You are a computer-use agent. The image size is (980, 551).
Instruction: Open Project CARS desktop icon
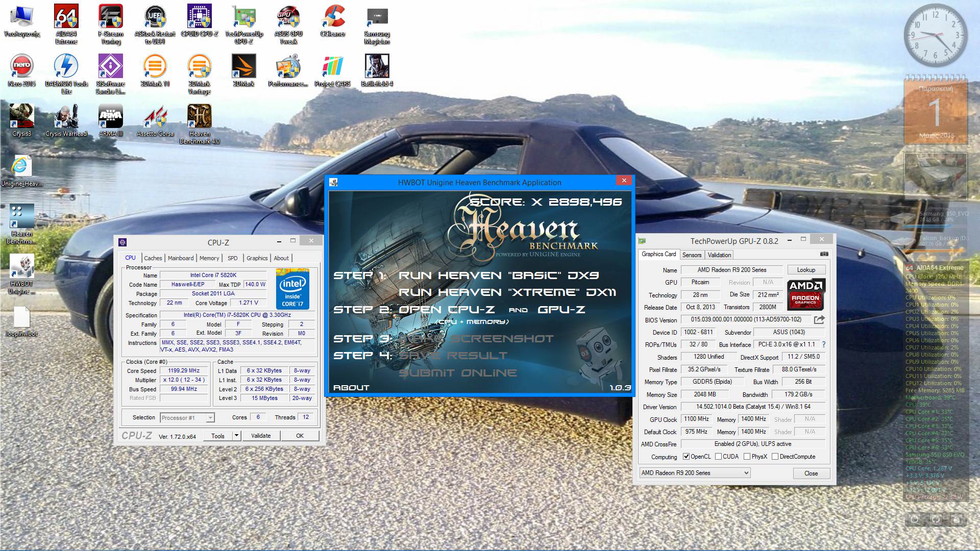coord(333,70)
